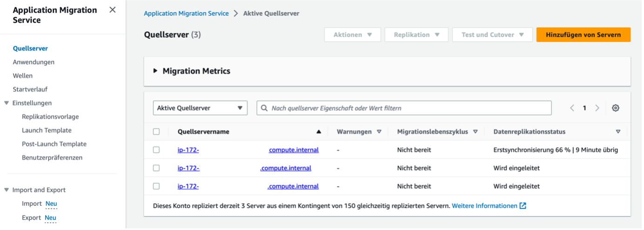This screenshot has height=230, width=644.
Task: Sort by Migrationslebenszyklus column arrow
Action: pos(476,131)
